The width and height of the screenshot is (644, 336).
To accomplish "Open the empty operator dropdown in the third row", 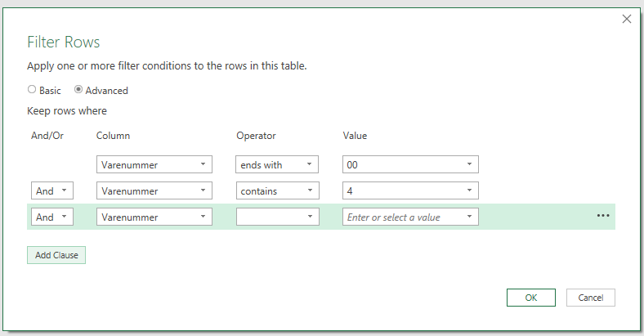I will click(x=277, y=217).
